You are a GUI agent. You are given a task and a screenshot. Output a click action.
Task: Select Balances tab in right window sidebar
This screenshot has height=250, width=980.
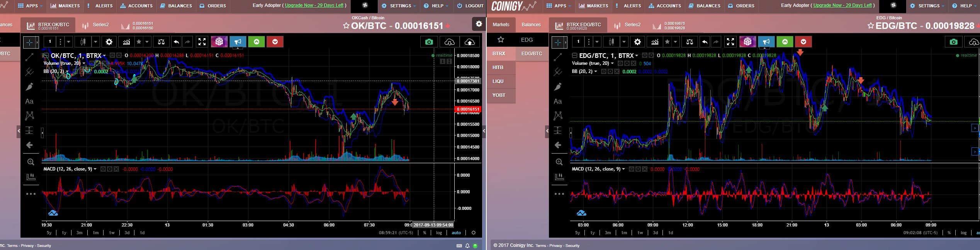click(531, 24)
